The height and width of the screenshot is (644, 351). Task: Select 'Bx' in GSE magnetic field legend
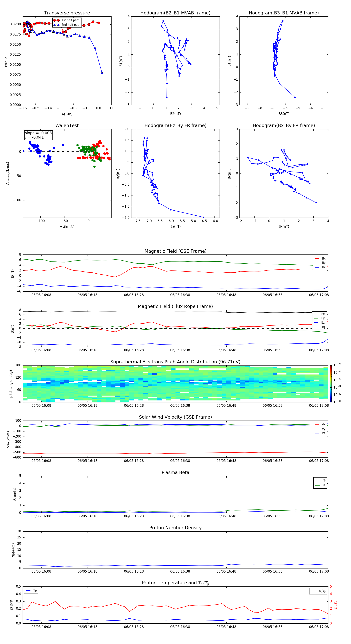click(x=320, y=259)
